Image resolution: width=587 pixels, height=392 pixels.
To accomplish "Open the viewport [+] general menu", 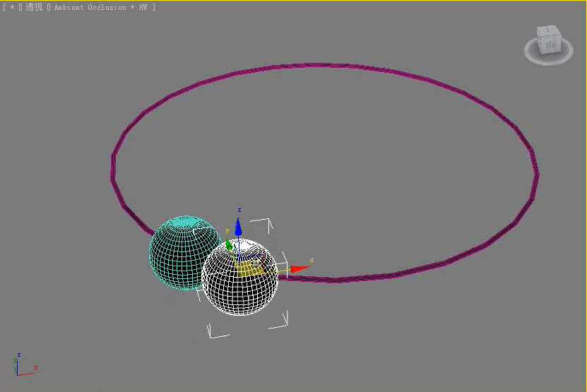I will click(12, 7).
